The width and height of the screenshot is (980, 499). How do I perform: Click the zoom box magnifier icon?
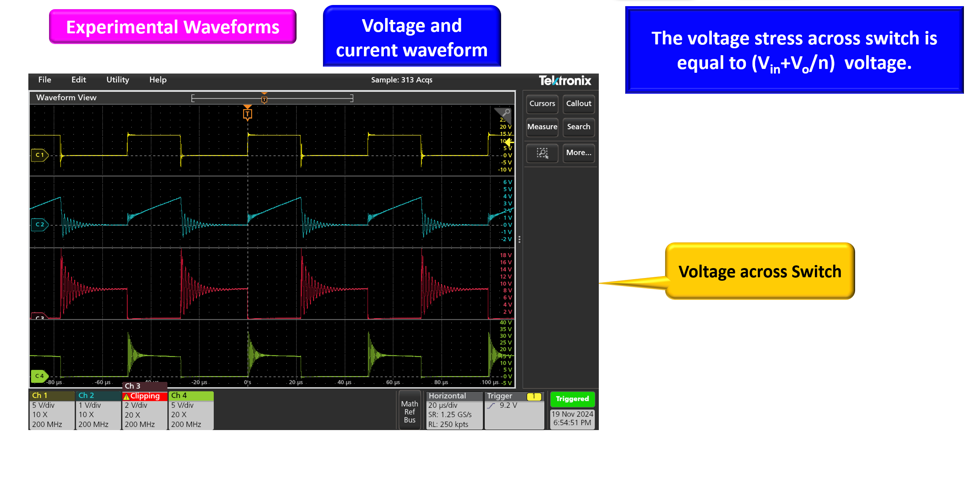coord(542,153)
